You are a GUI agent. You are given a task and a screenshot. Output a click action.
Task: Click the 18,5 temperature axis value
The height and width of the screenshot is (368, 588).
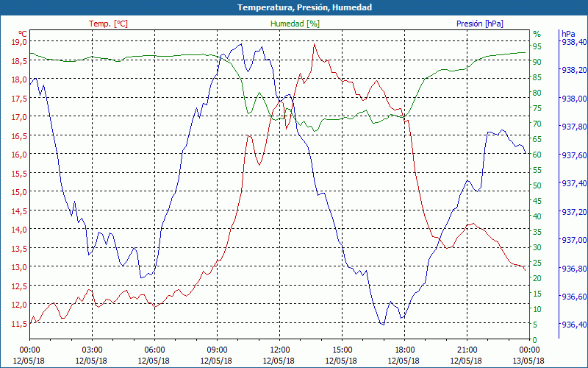[x=21, y=60]
